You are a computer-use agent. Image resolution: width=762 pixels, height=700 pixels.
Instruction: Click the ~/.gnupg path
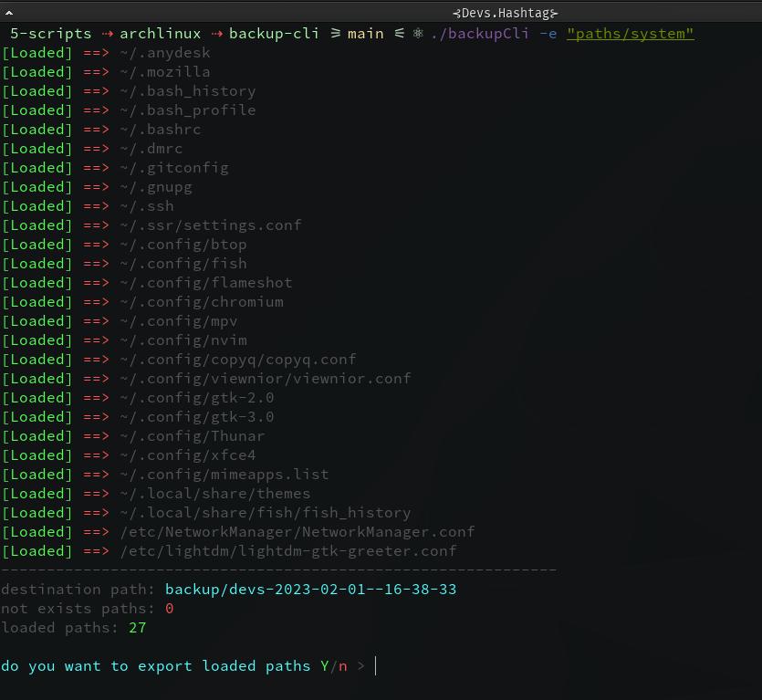click(155, 187)
